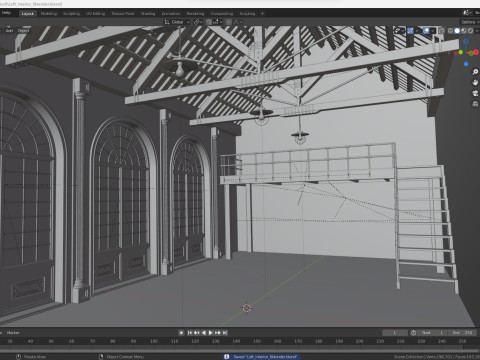Switch to Sculpting workspace tab
The width and height of the screenshot is (480, 360).
(x=71, y=14)
